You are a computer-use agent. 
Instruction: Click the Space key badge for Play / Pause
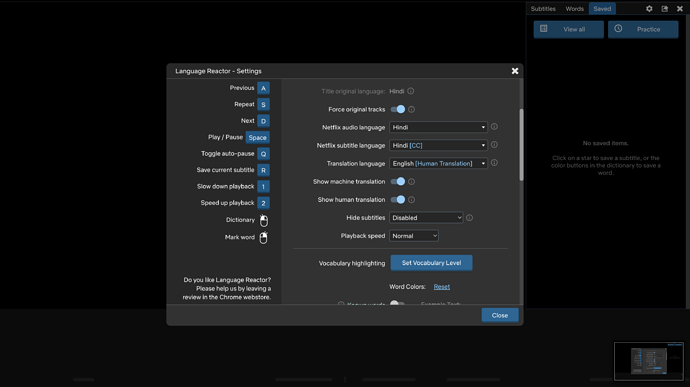(x=257, y=137)
